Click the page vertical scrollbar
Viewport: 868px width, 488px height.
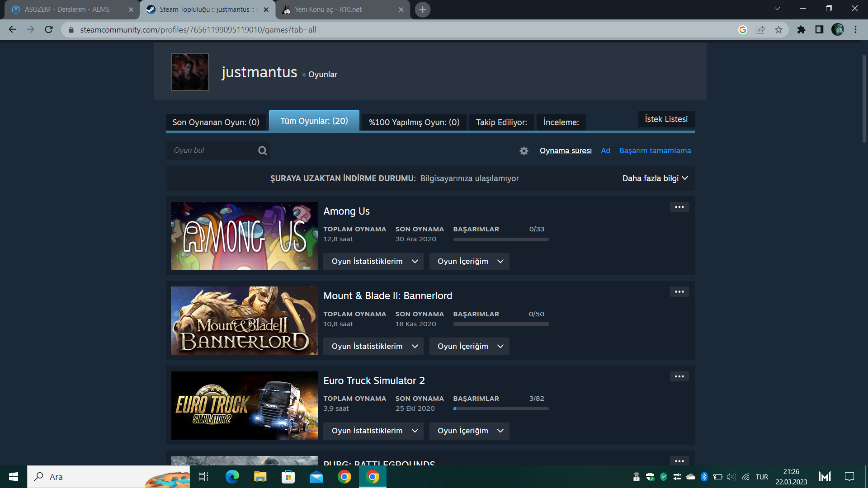[x=864, y=99]
